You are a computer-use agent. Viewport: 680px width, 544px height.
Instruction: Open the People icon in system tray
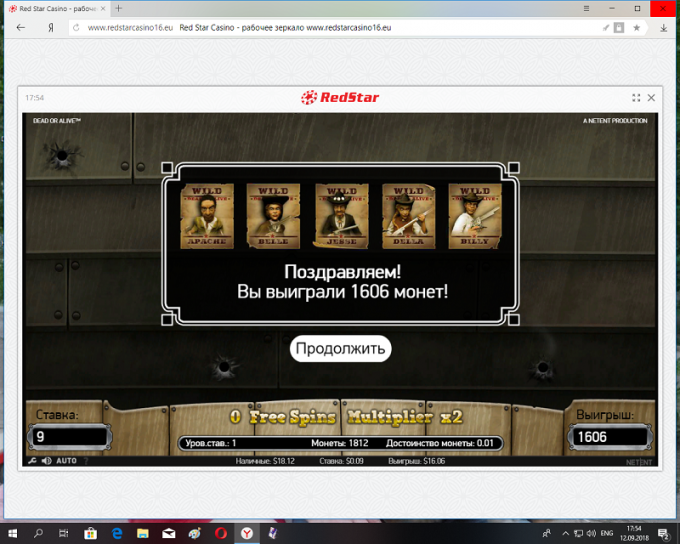click(x=546, y=533)
